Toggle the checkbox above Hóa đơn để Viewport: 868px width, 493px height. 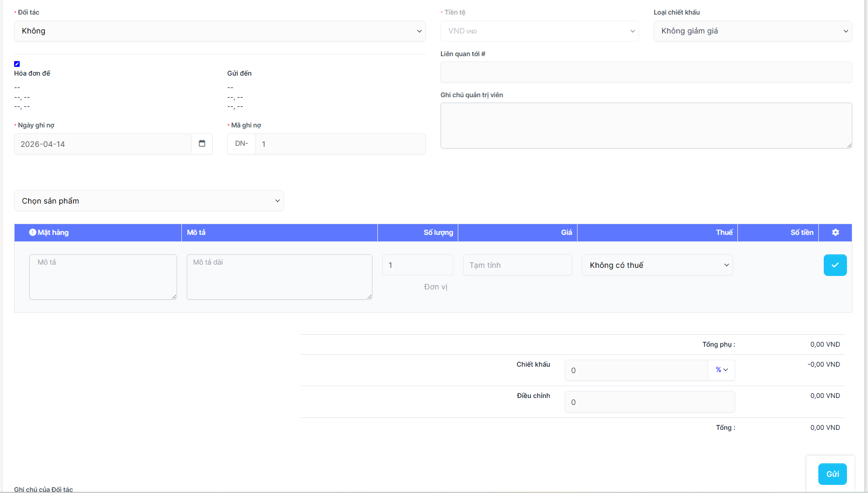pos(17,64)
